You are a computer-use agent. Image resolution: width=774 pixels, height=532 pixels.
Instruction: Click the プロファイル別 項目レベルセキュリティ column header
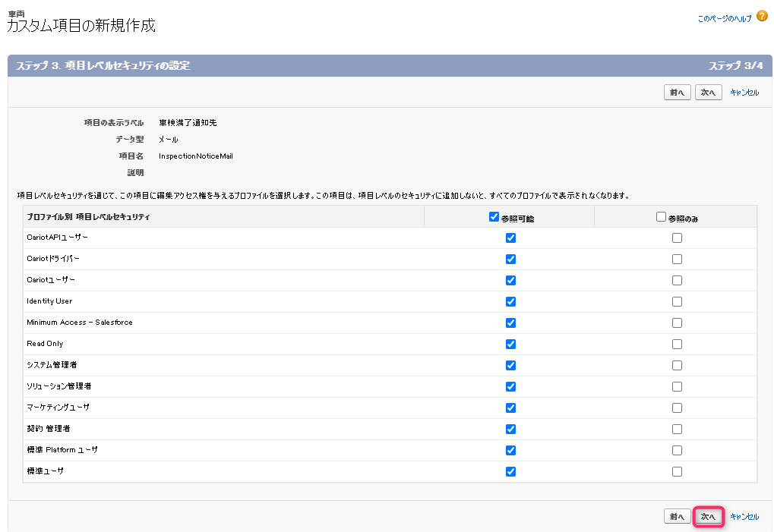(x=88, y=216)
